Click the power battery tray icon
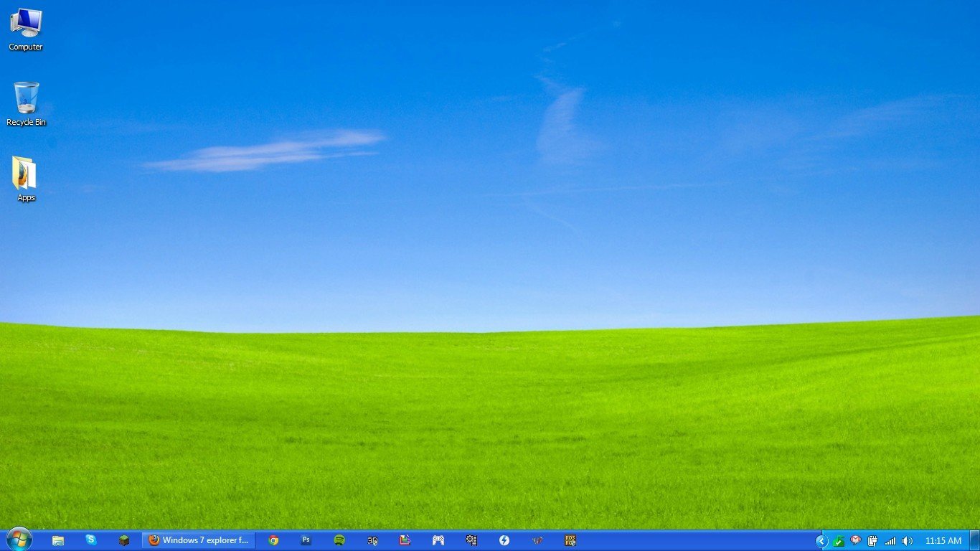This screenshot has width=980, height=551. point(873,541)
